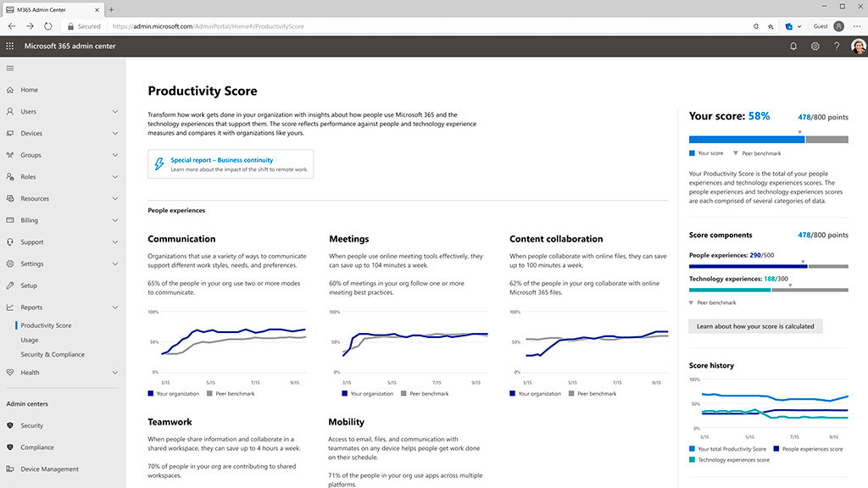Open Security & Compliance report item
This screenshot has width=868, height=488.
(53, 354)
